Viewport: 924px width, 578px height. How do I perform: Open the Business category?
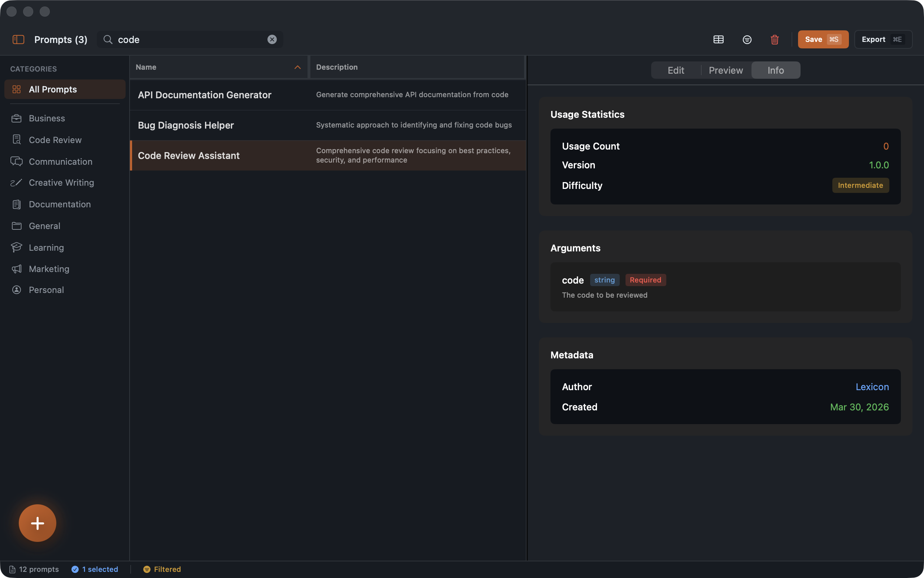[x=65, y=118]
